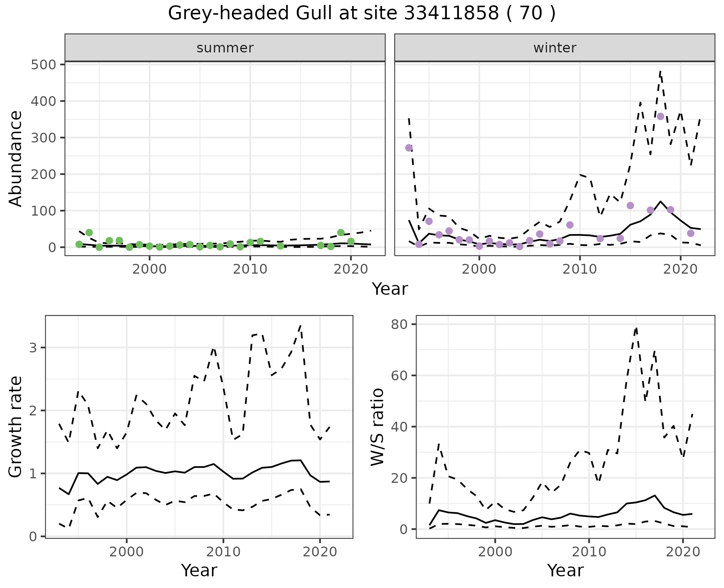This screenshot has width=724, height=588.
Task: Click the first purple winter point near 270
Action: pos(409,148)
